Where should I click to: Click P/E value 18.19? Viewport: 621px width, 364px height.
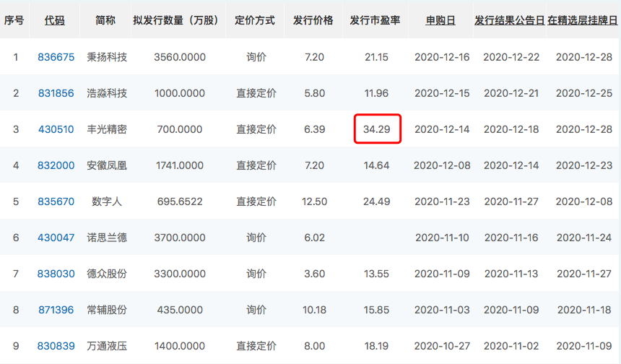(x=377, y=346)
